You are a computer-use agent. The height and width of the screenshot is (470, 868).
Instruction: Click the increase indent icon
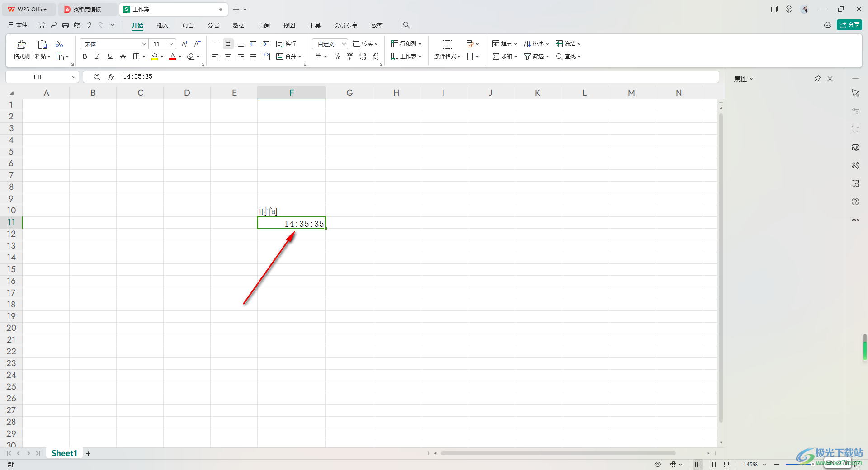click(266, 44)
